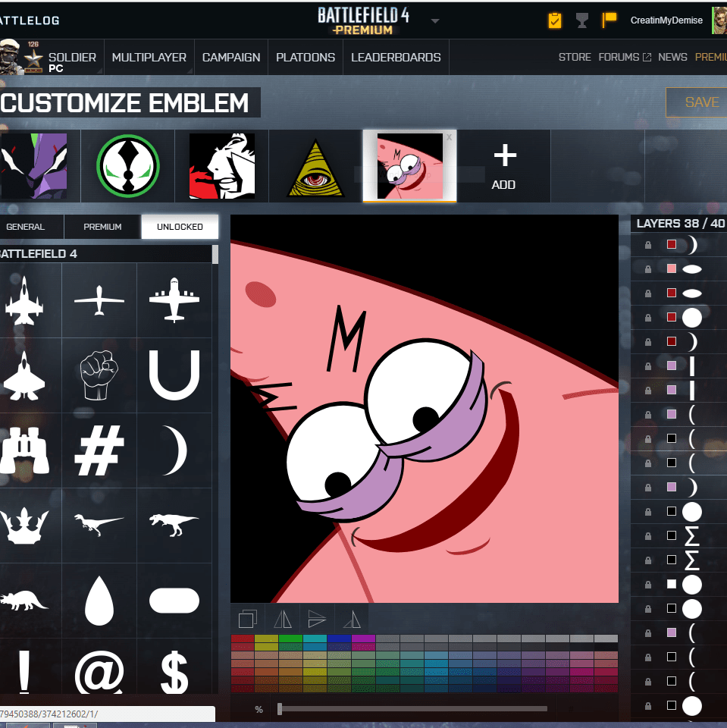The width and height of the screenshot is (727, 728).
Task: Click the flip horizontal icon under the canvas
Action: coord(283,619)
